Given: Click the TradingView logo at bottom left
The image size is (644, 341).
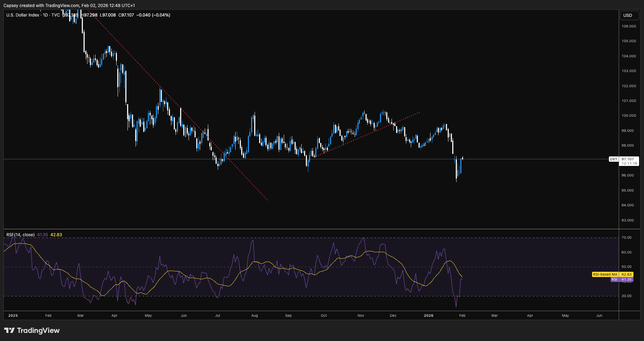Looking at the screenshot, I should tap(32, 330).
